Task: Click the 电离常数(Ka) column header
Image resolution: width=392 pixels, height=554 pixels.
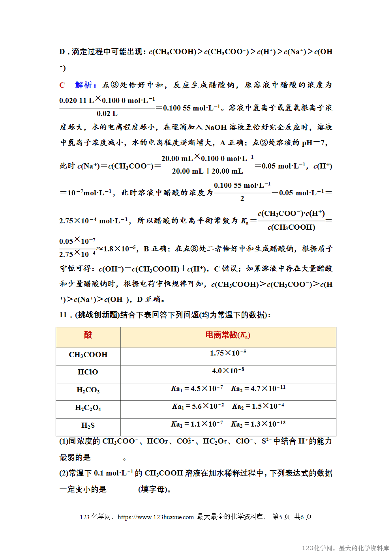Action: (228, 335)
